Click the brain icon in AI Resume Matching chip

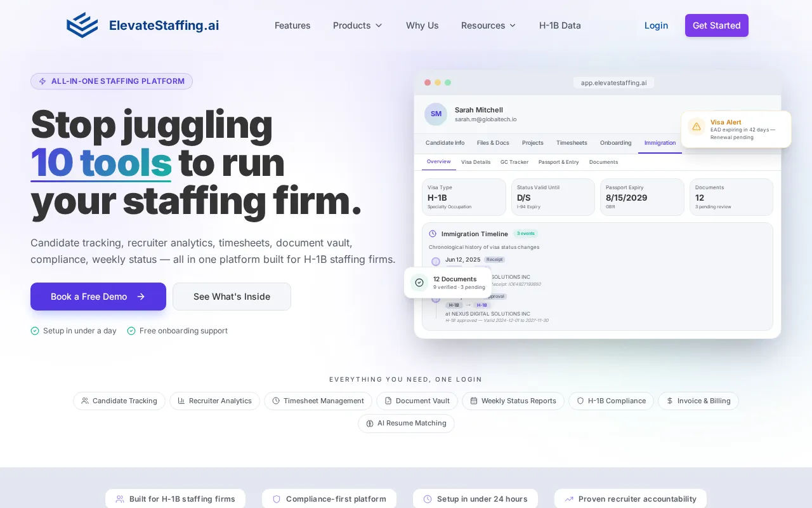pyautogui.click(x=370, y=424)
